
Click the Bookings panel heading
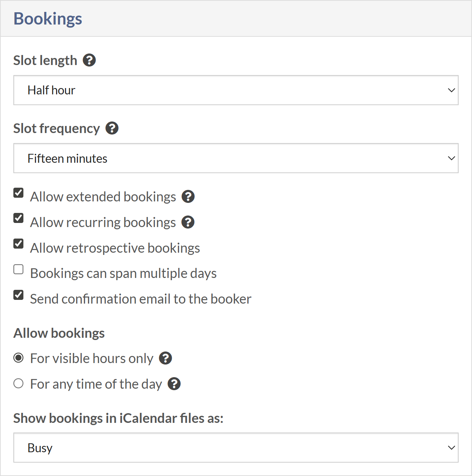pyautogui.click(x=48, y=19)
